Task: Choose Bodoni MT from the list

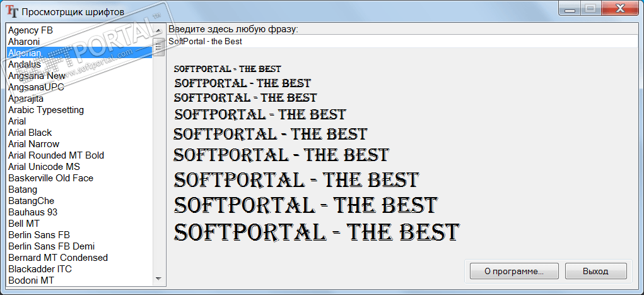Action: [79, 280]
